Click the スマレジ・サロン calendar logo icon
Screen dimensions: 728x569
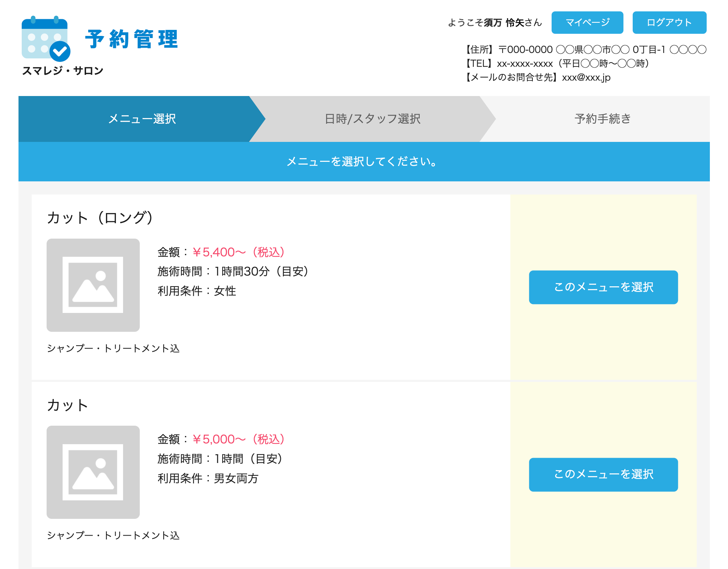(45, 39)
